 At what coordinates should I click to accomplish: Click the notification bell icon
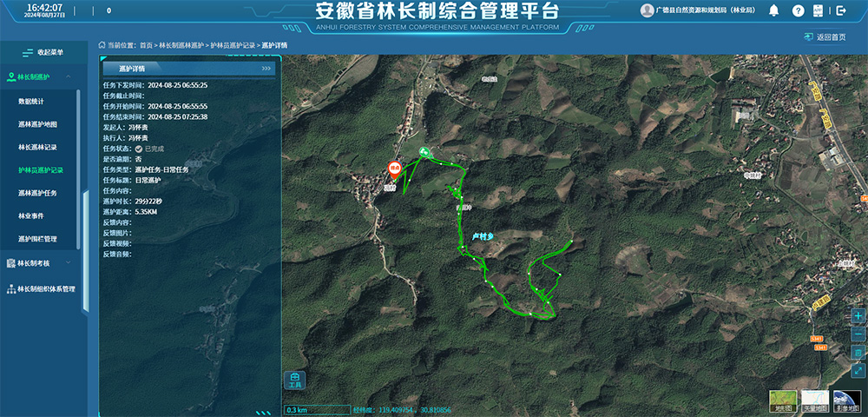(773, 10)
